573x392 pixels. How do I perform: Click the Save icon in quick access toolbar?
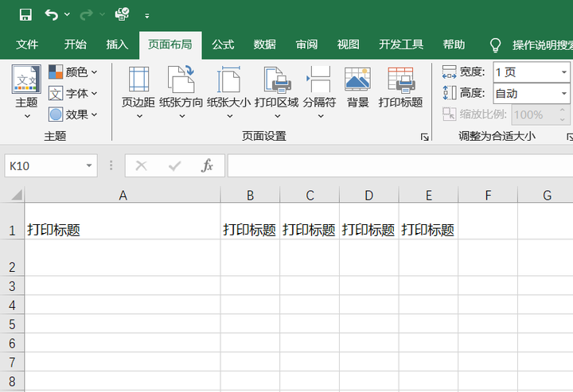coord(25,15)
